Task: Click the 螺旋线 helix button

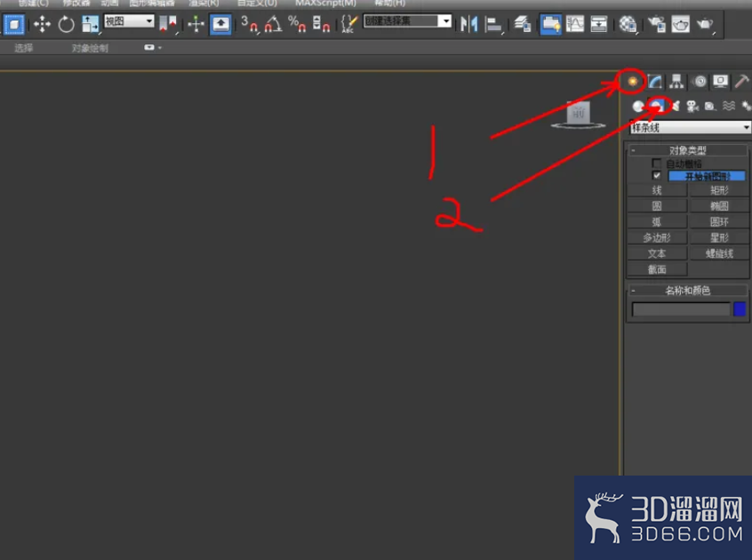Action: click(719, 253)
